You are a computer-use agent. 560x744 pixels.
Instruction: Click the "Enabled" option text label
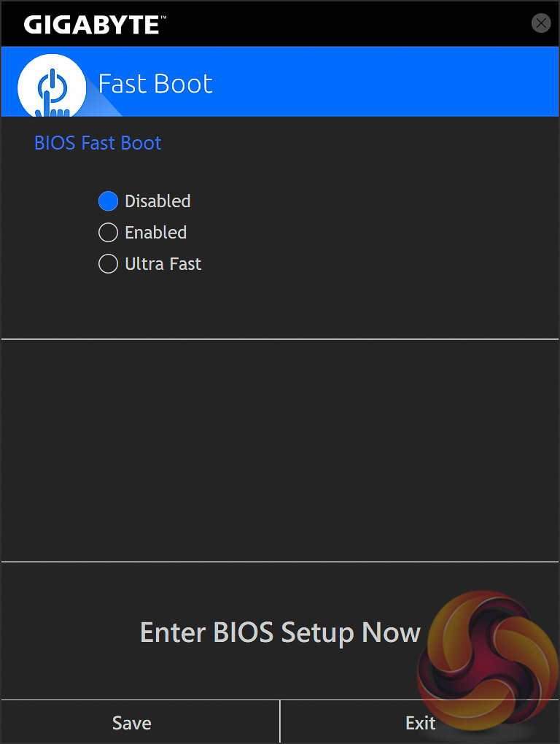pyautogui.click(x=155, y=233)
